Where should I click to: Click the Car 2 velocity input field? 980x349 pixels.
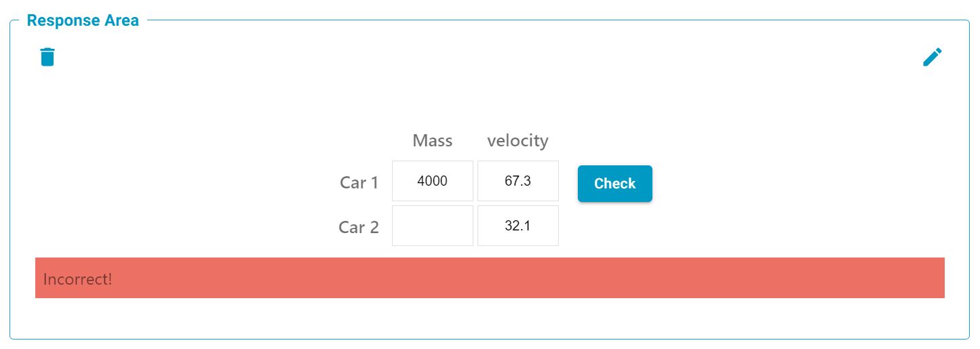pyautogui.click(x=518, y=226)
